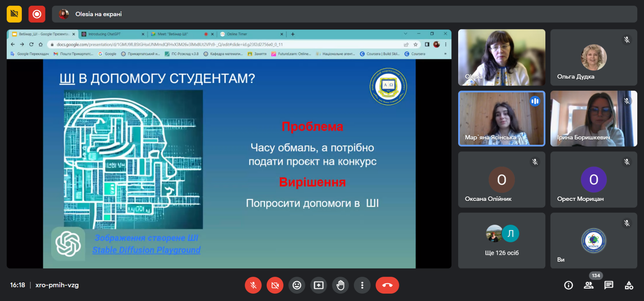
Task: Click the stop recording button
Action: [37, 14]
